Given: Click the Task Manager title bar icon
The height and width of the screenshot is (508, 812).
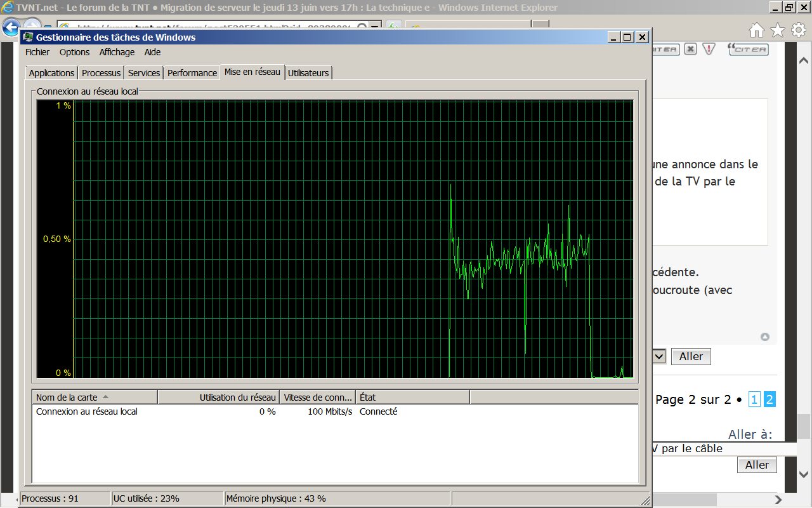Looking at the screenshot, I should (29, 37).
